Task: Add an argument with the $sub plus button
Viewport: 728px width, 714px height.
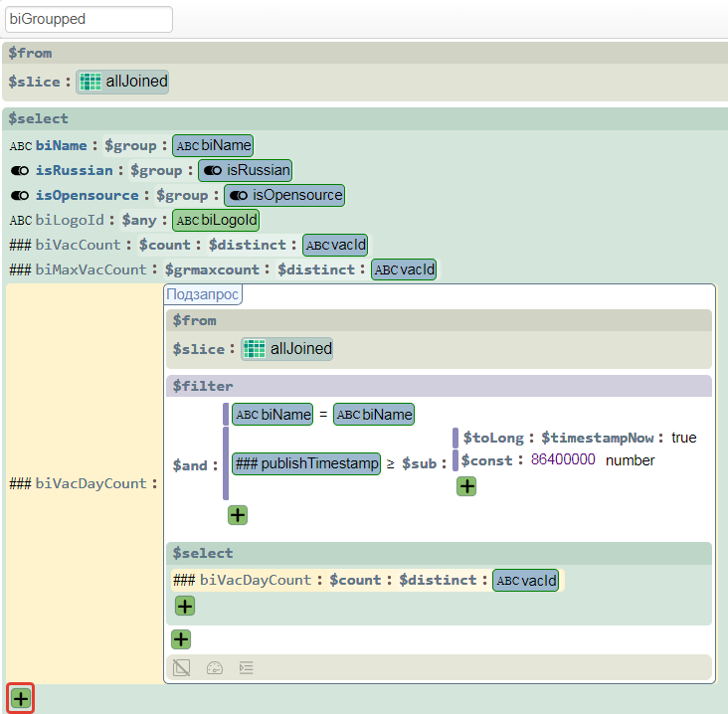Action: point(466,486)
